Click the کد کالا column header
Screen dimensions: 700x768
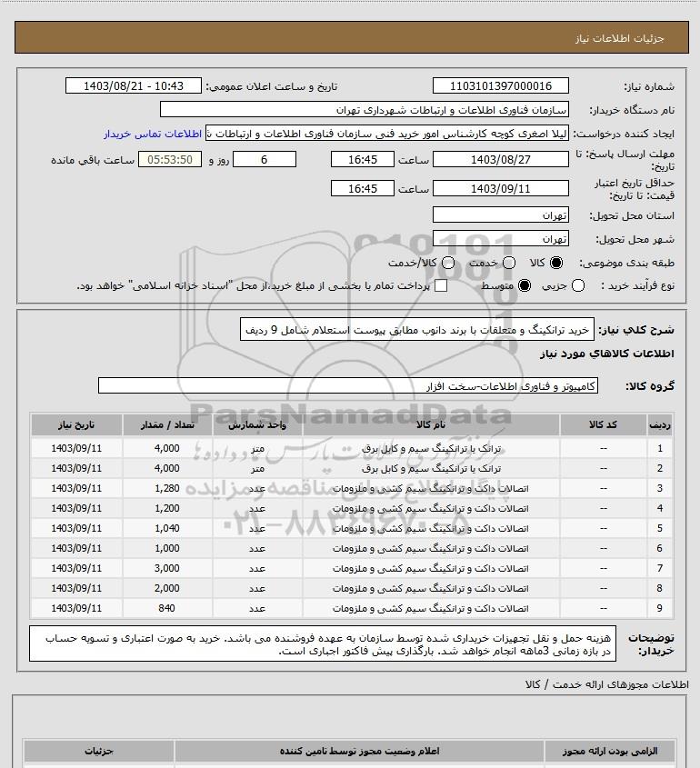(x=603, y=424)
